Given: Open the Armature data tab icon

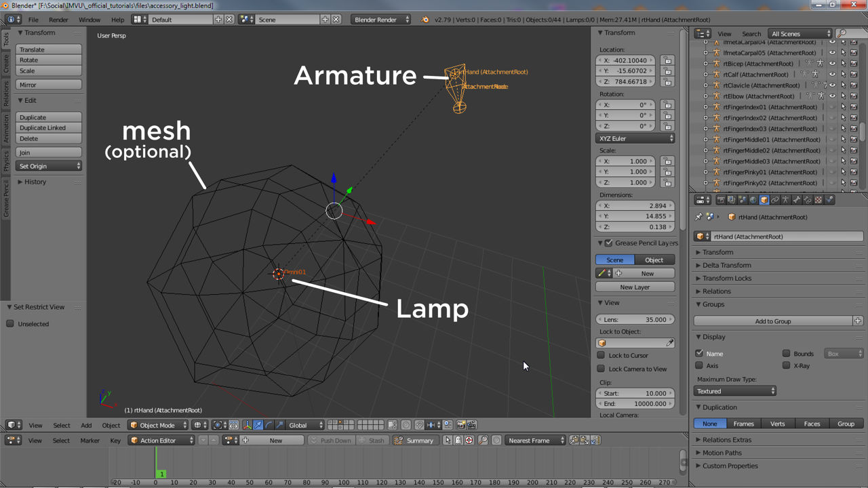Looking at the screenshot, I should [x=786, y=200].
